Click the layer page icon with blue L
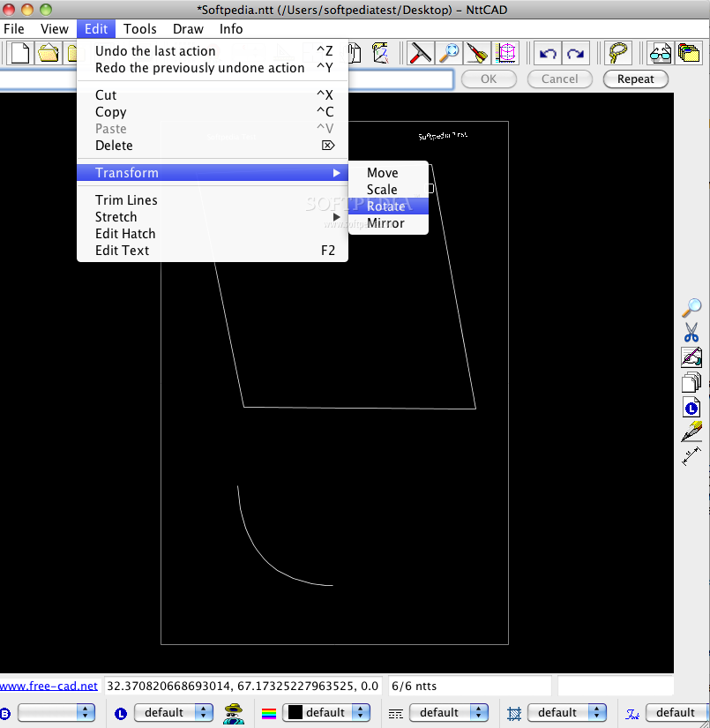The image size is (710, 728). tap(691, 408)
